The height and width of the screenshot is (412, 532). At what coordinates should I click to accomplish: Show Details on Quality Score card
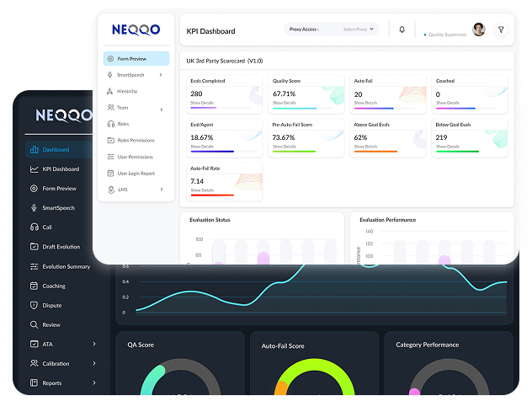pos(285,103)
